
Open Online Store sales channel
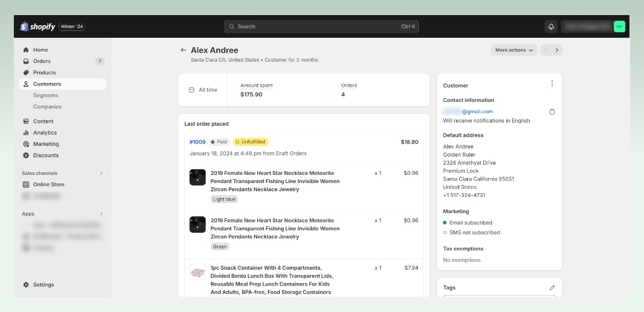(62, 184)
